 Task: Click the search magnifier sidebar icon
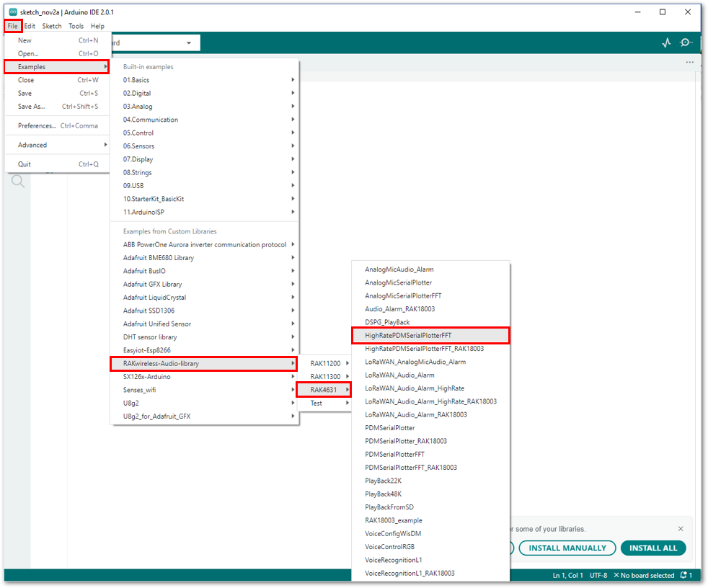pos(18,182)
